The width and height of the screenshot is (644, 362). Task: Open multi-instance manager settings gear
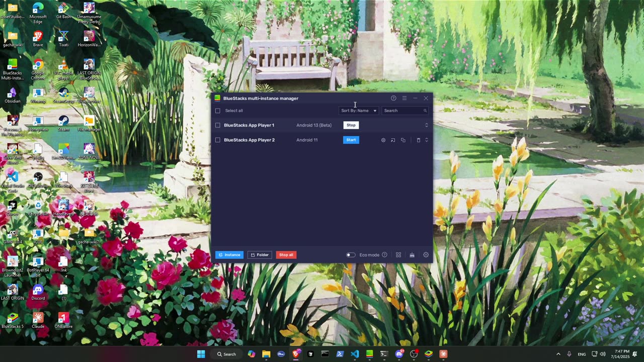coord(426,255)
